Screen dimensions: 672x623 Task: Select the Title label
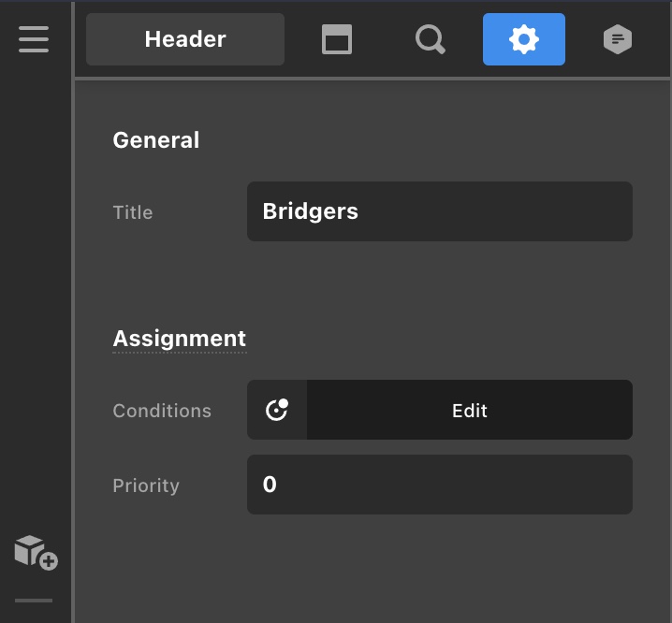click(133, 212)
